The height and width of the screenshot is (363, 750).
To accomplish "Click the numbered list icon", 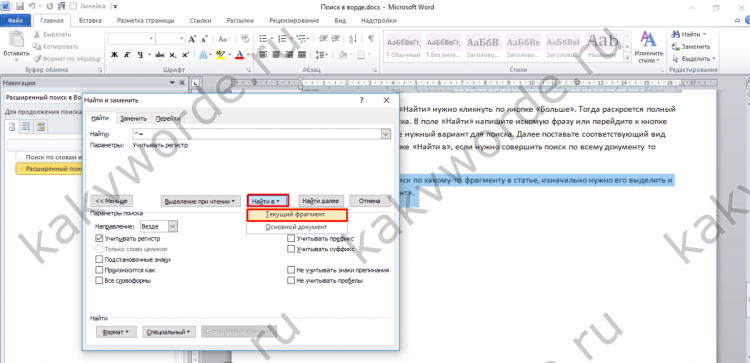I will (x=282, y=39).
